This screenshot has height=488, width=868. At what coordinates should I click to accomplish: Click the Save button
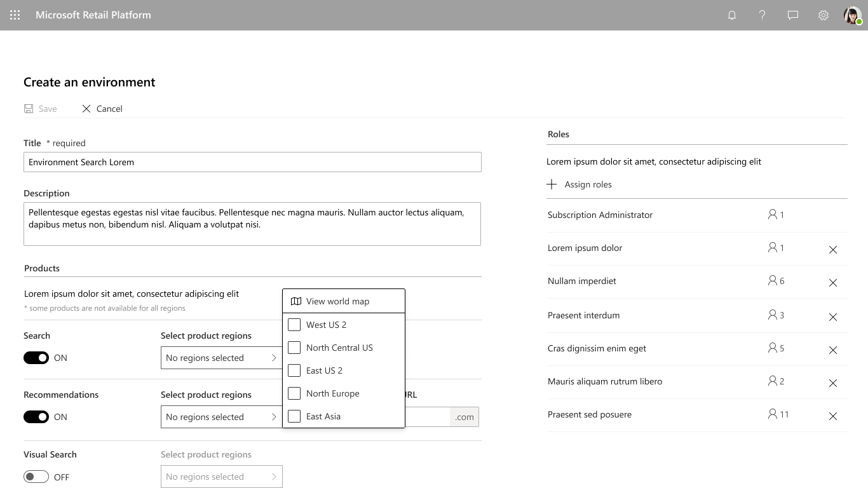(x=41, y=109)
